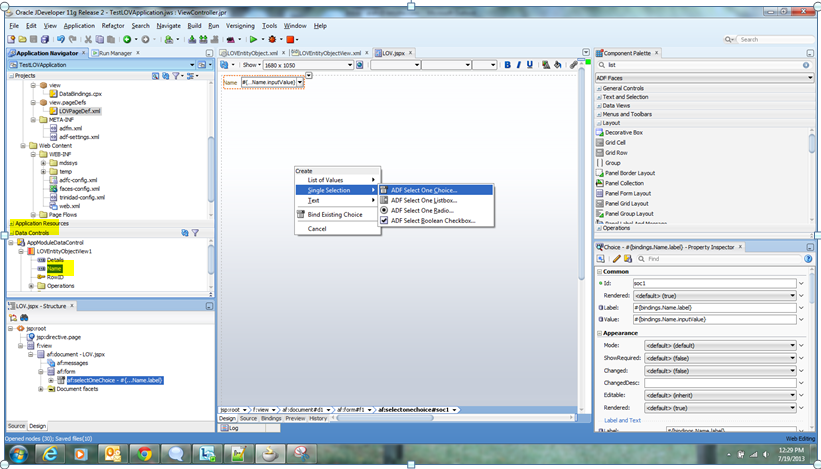
Task: Toggle Underline formatting in the editor toolbar
Action: [x=530, y=65]
